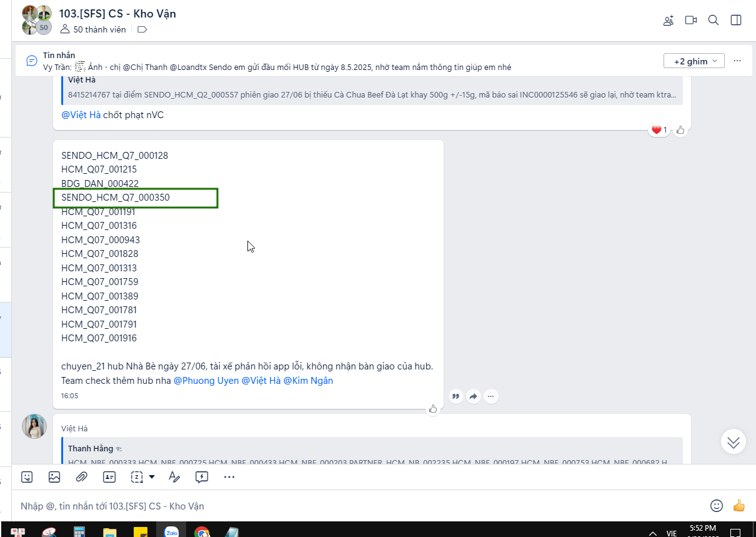The image size is (756, 537).
Task: Open search messages in conversation
Action: [714, 20]
